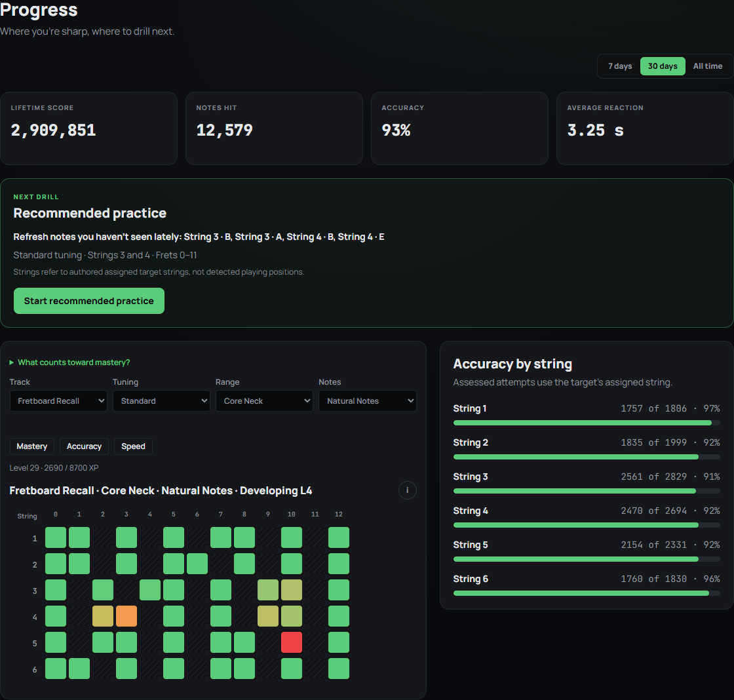Open the heatmap info icon

pos(407,490)
